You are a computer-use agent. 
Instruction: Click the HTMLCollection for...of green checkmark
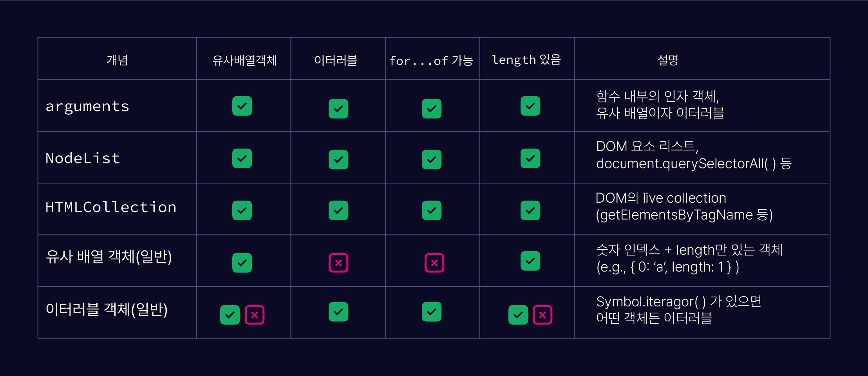[x=432, y=210]
